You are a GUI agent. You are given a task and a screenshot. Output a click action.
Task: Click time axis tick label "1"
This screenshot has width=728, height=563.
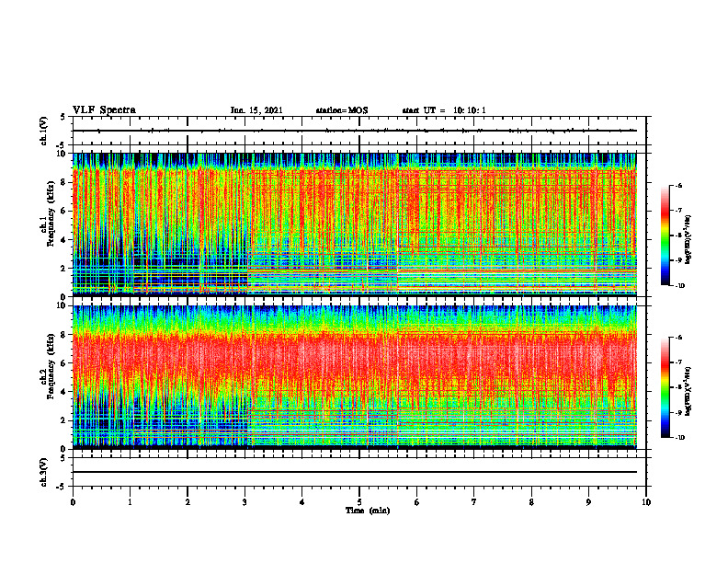(130, 502)
